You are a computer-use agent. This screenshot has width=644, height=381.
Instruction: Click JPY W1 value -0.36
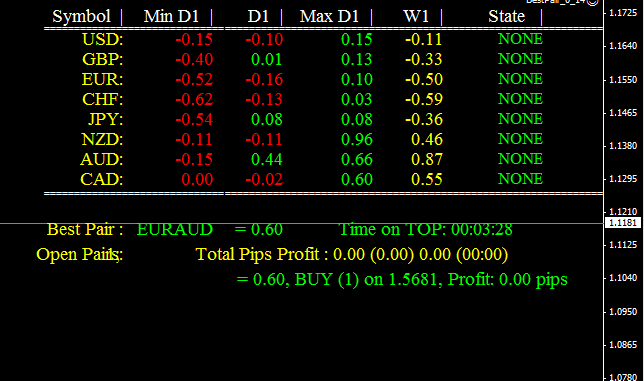pos(424,119)
